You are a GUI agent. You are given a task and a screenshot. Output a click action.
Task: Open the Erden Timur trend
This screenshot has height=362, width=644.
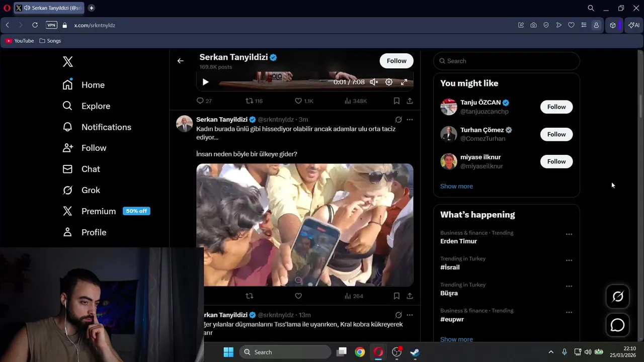459,241
